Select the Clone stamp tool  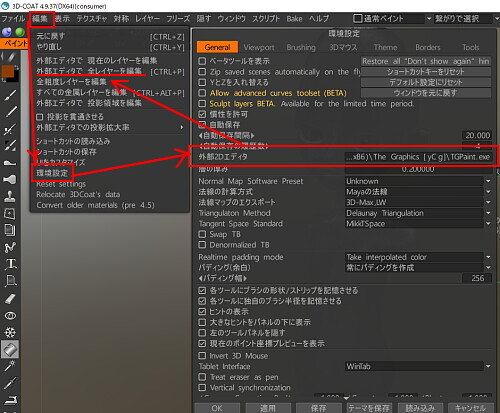(10, 196)
